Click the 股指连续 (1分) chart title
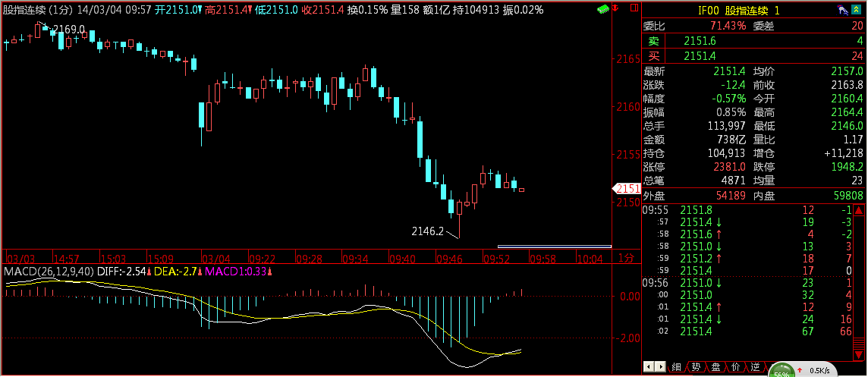868x377 pixels. [38, 9]
